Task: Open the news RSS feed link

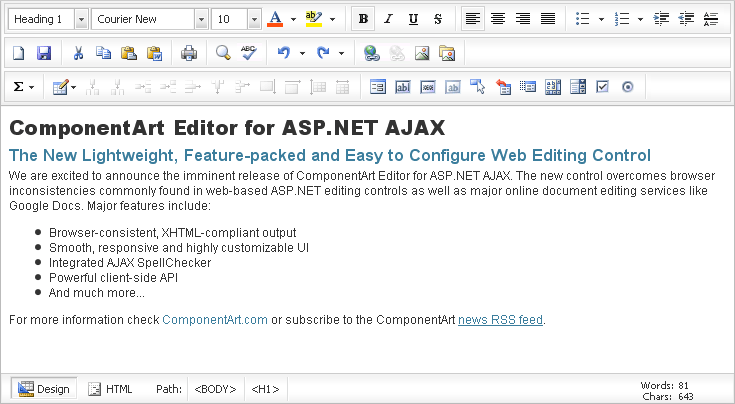Action: coord(500,320)
